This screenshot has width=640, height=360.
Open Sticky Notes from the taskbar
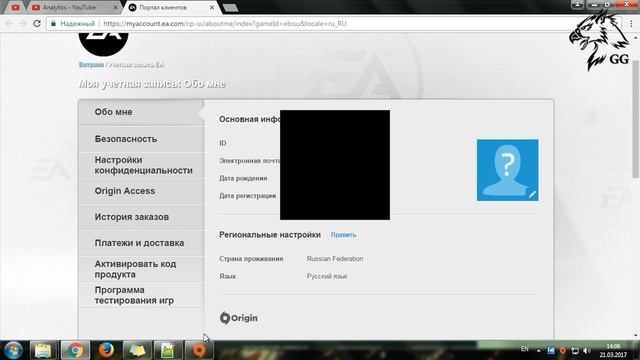(137, 350)
